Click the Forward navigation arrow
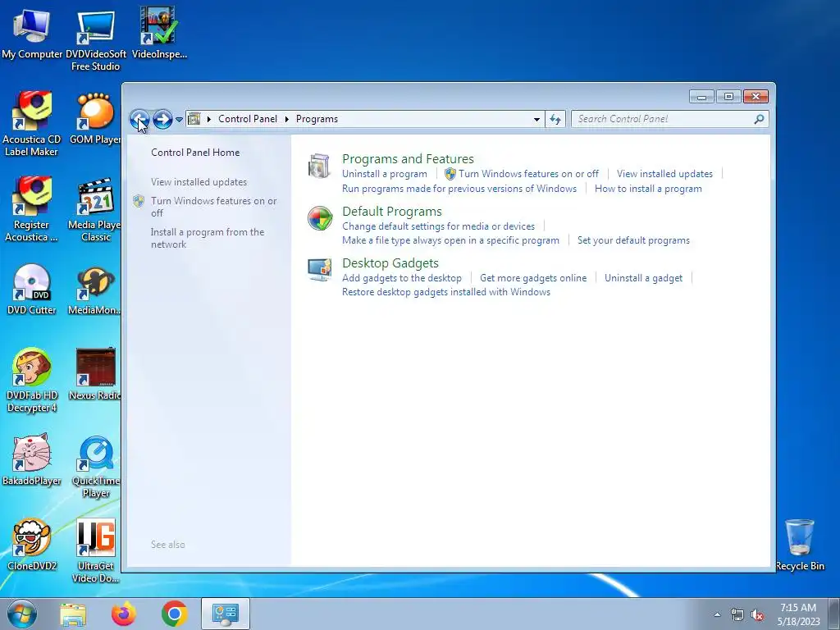 click(162, 119)
